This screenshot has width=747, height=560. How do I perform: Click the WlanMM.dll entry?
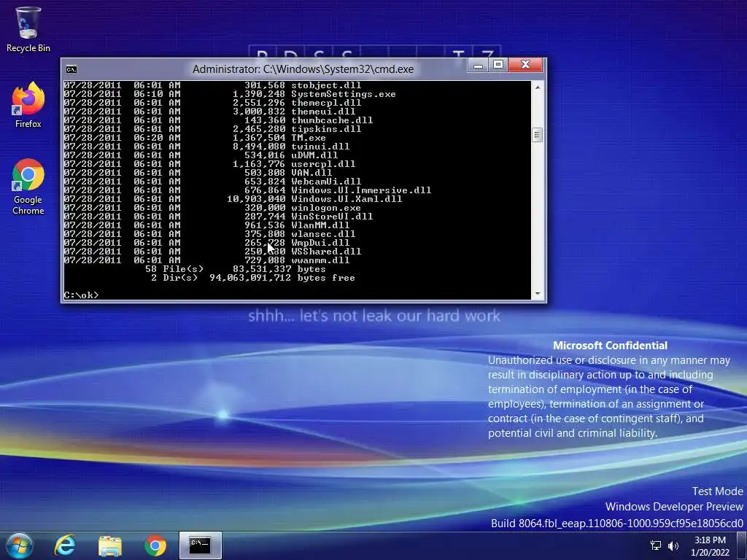pos(321,225)
